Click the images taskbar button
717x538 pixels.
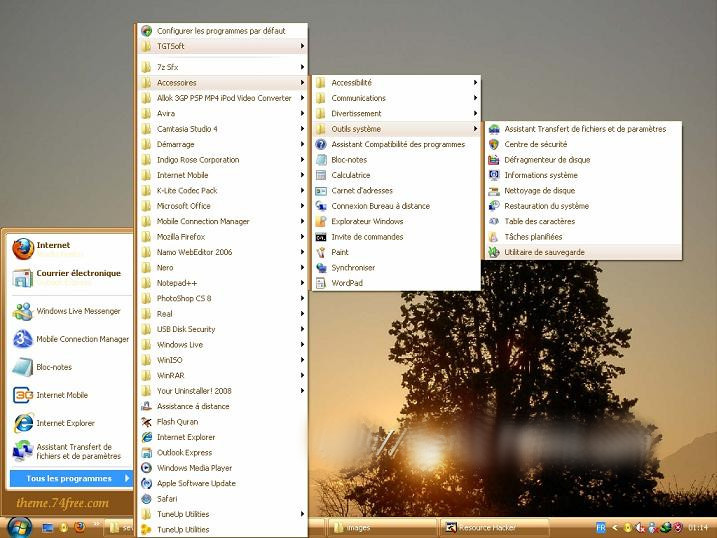click(x=381, y=527)
